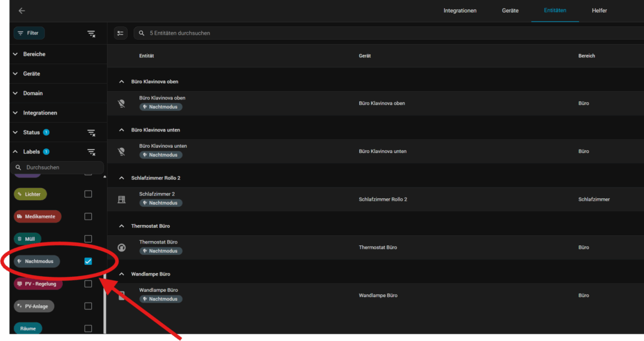This screenshot has height=341, width=644.
Task: Open the Helfer tab
Action: 599,11
